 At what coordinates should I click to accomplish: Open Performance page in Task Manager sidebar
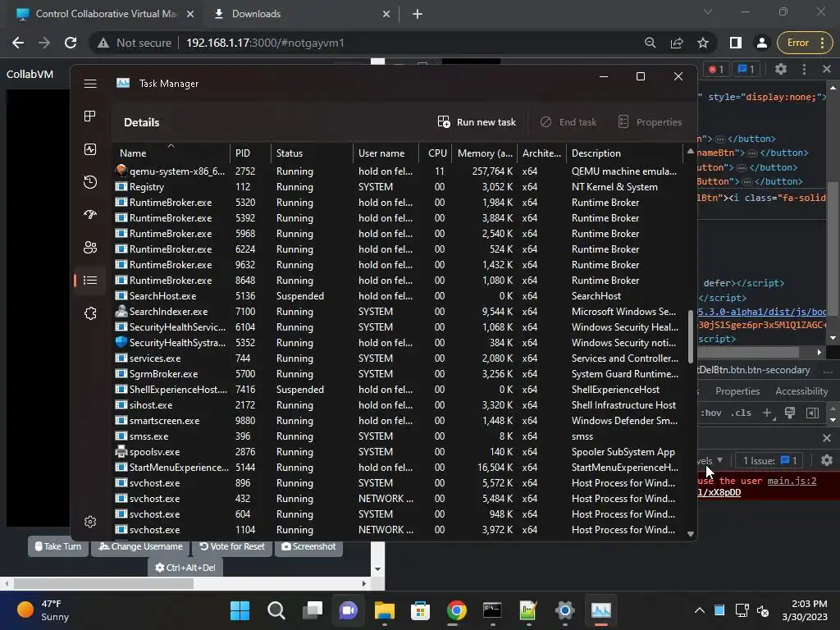(90, 149)
